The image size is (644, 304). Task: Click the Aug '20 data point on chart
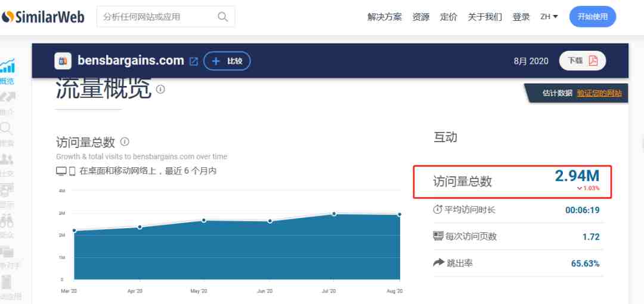tap(399, 215)
